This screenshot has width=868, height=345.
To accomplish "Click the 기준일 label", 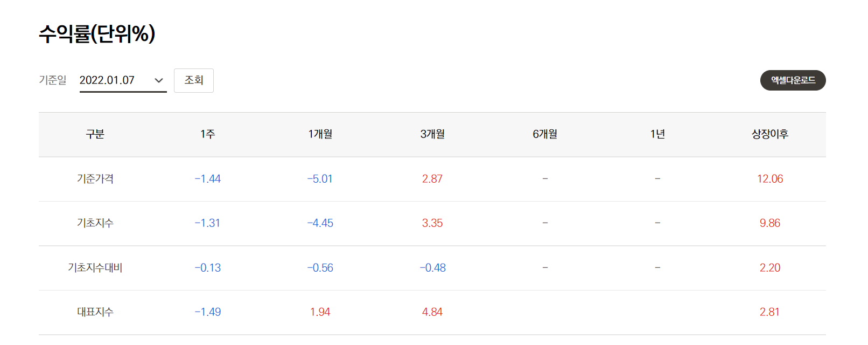I will click(52, 80).
